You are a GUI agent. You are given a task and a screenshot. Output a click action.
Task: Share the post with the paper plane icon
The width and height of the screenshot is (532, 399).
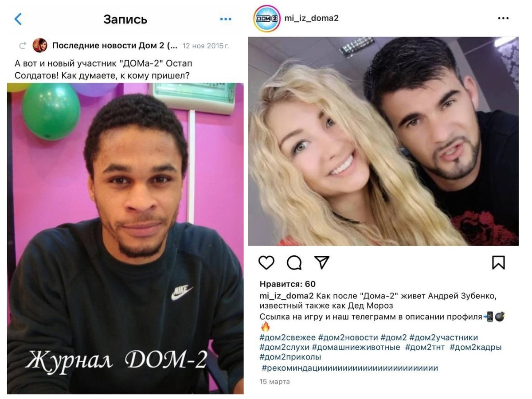click(x=321, y=262)
